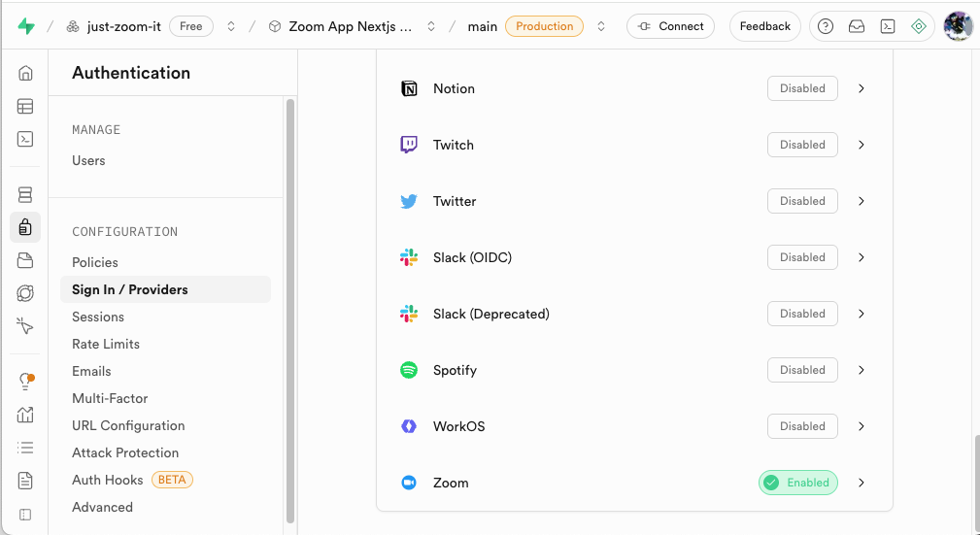Expand the Slack (OIDC) row chevron
Image resolution: width=980 pixels, height=535 pixels.
862,257
